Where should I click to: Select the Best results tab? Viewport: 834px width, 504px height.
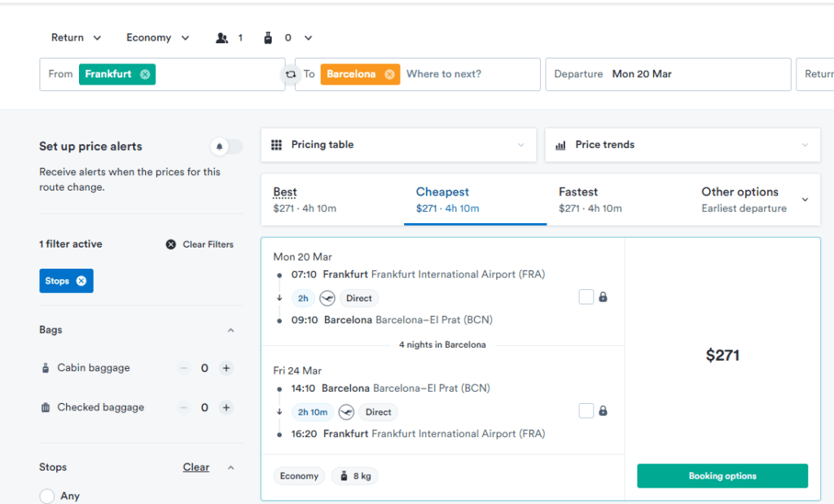[x=284, y=199]
